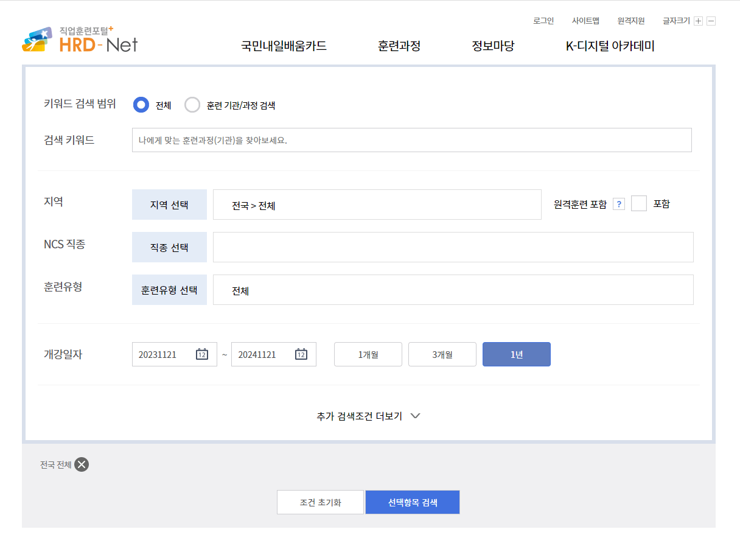This screenshot has height=560, width=740.
Task: Click the help icon next to 원격훈련 포함
Action: pyautogui.click(x=619, y=203)
